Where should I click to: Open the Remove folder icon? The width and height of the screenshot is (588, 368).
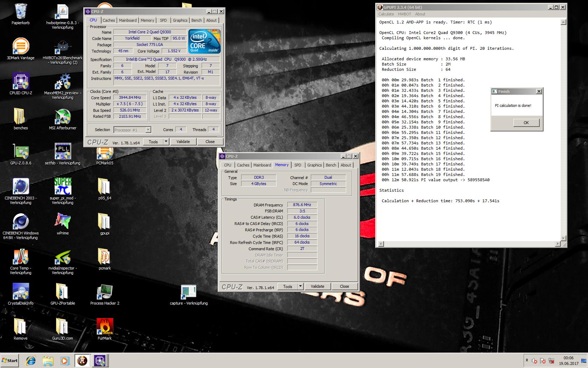tap(21, 329)
